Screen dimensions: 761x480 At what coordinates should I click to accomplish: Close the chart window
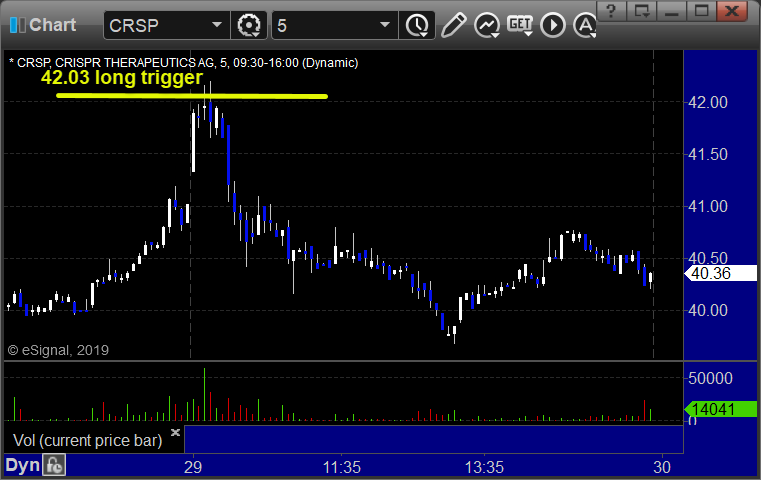click(x=733, y=11)
